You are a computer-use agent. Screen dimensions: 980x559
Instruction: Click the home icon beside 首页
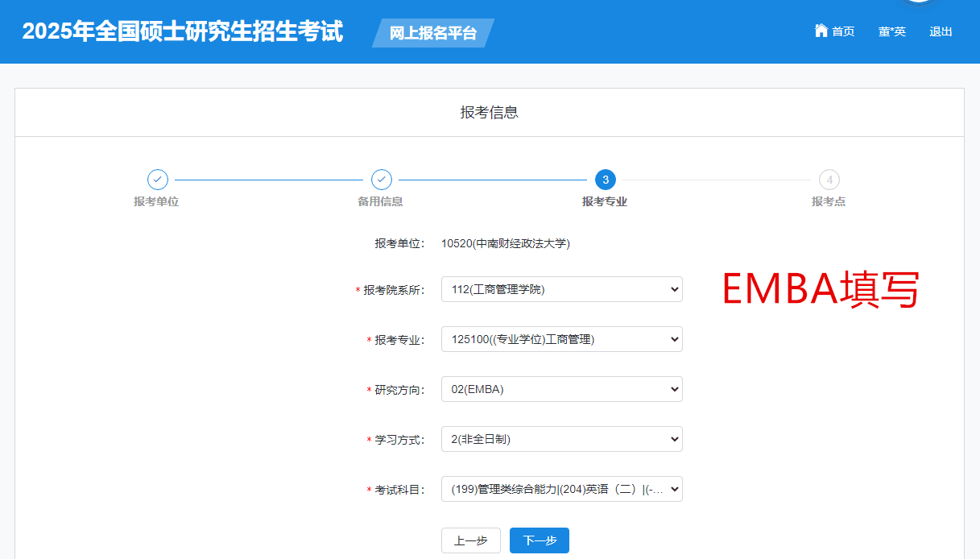point(821,31)
